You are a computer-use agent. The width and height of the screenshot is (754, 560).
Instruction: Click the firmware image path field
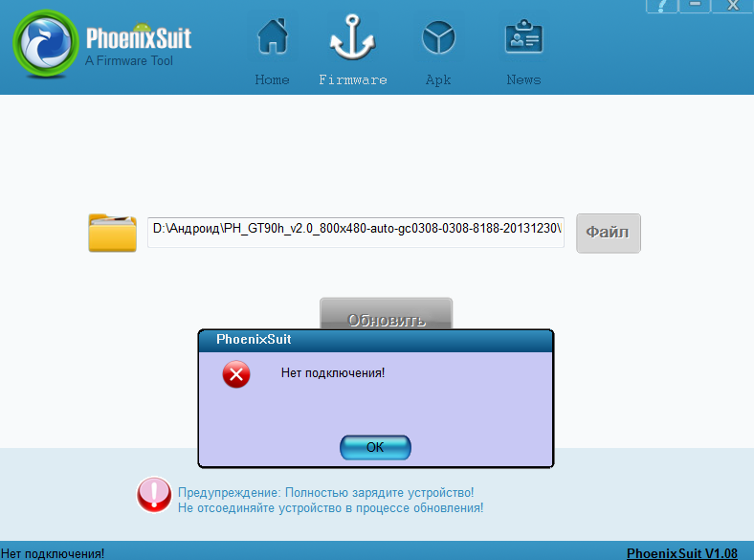[x=356, y=233]
